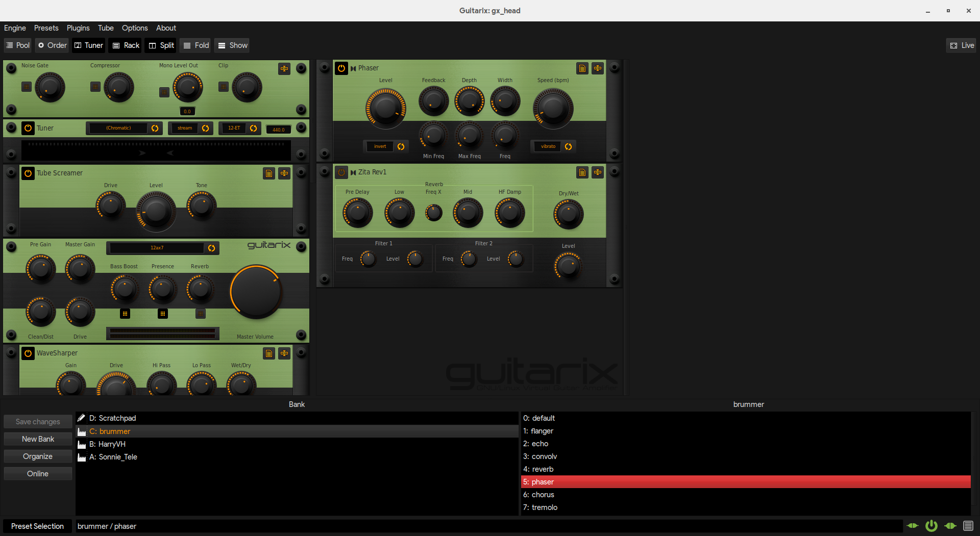Cycle 12-ET temperament with arrow icon
This screenshot has width=980, height=536.
pos(254,128)
